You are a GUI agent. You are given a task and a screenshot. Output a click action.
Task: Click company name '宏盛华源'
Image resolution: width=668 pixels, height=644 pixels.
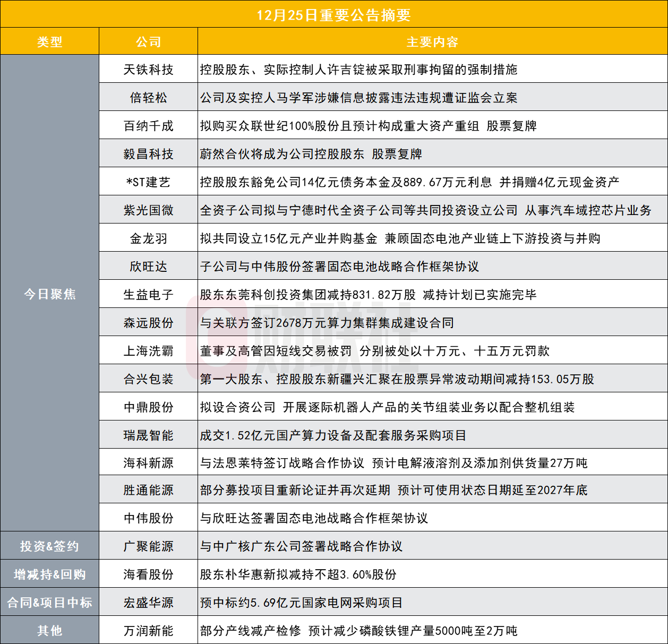pos(148,603)
